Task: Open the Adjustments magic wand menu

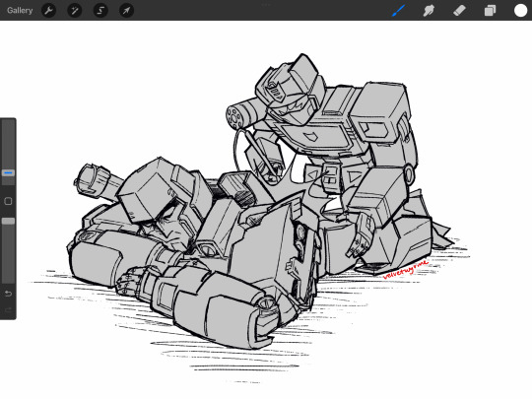Action: pyautogui.click(x=75, y=11)
